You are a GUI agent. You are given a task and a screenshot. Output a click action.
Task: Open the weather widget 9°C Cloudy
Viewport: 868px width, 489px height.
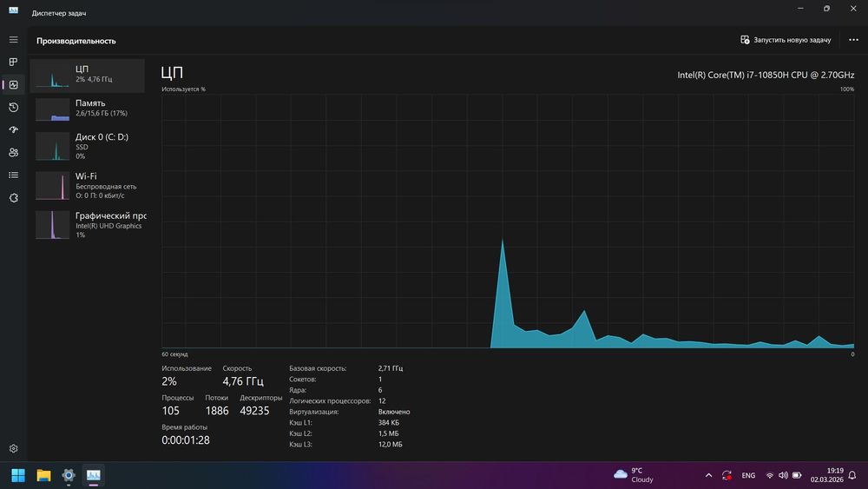[x=634, y=475]
